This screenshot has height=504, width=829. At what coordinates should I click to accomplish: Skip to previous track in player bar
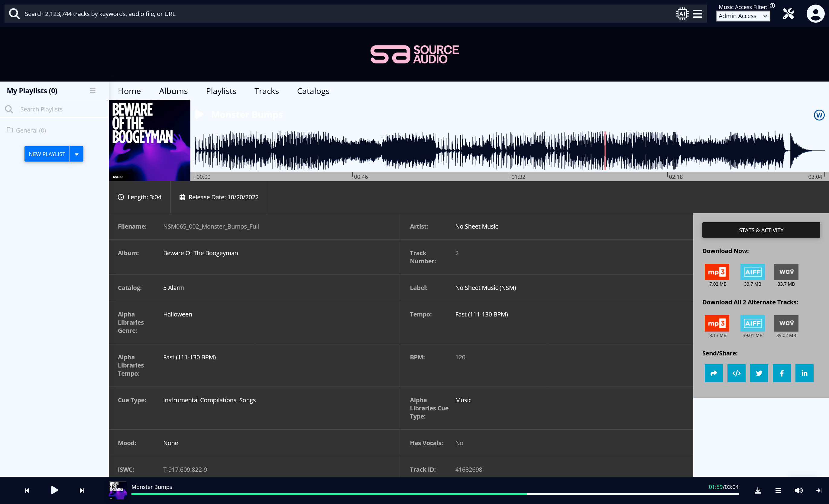[27, 490]
